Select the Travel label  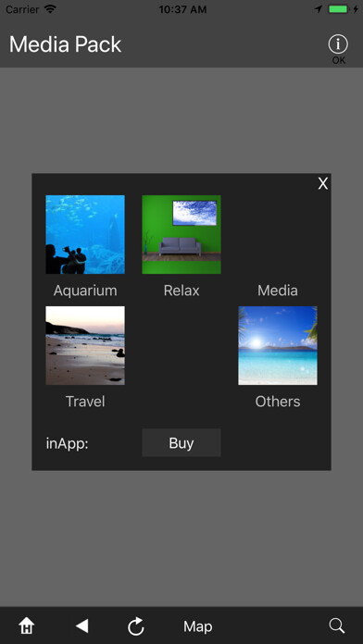point(85,402)
